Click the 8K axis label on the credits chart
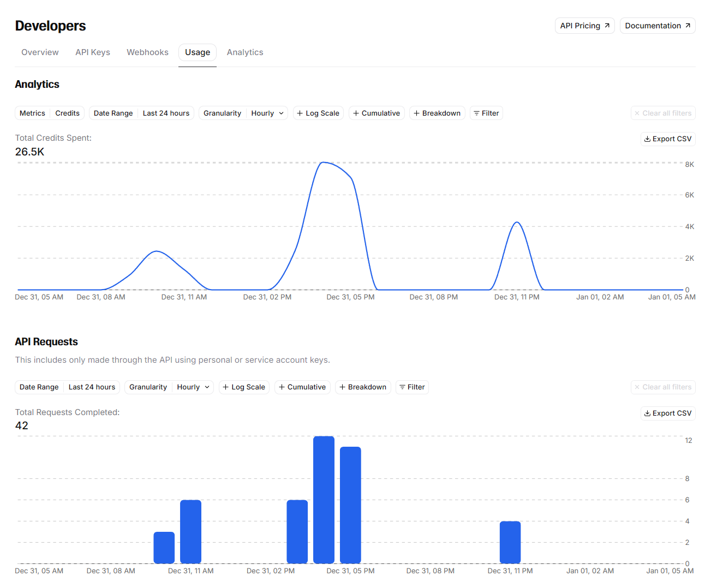This screenshot has height=588, width=723. (690, 165)
